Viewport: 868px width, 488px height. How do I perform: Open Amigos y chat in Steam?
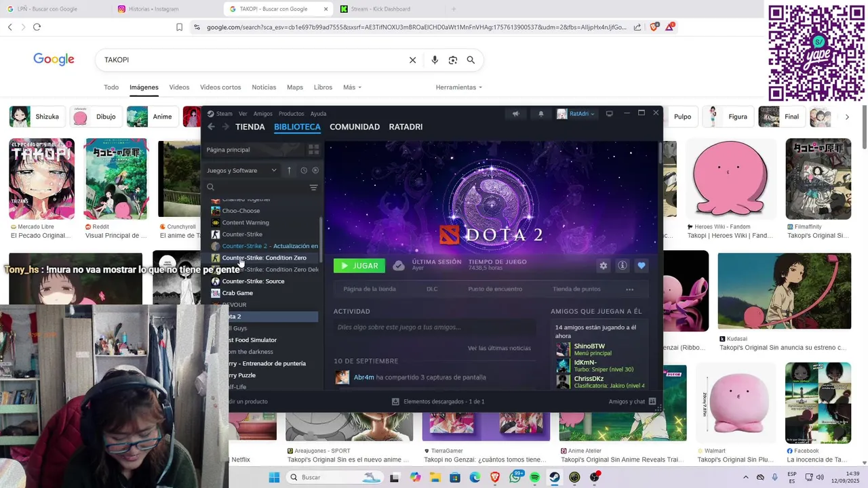(x=633, y=401)
